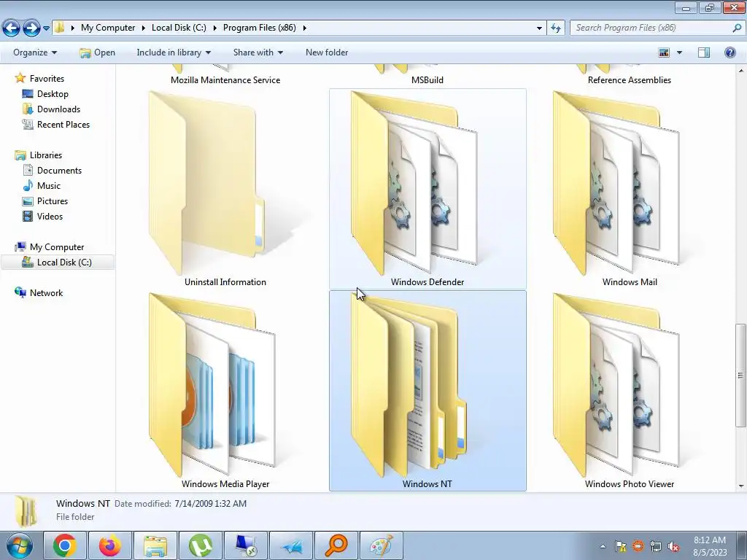Click the Reference Assemblies folder label

tap(630, 80)
